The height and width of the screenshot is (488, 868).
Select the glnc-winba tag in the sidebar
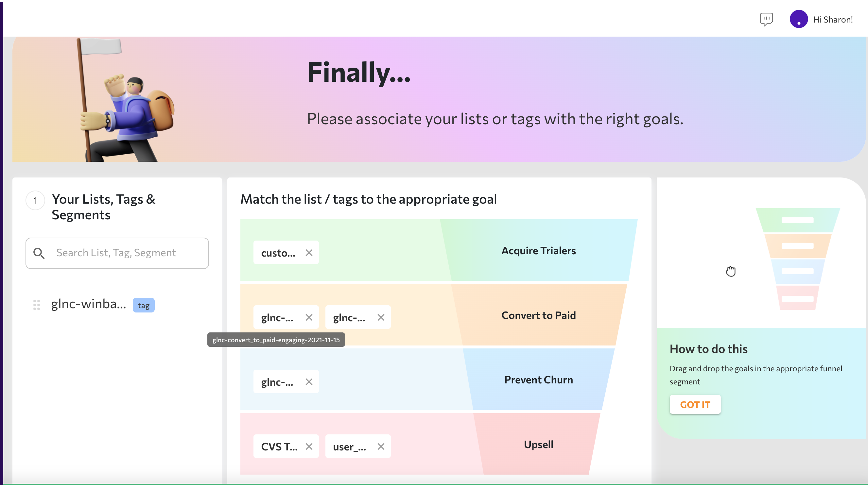tap(89, 304)
